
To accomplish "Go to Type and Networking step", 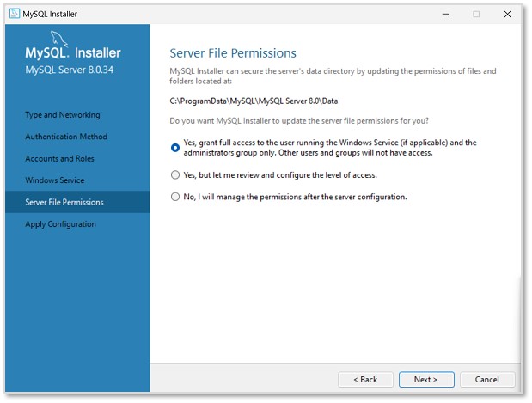I will [x=63, y=115].
